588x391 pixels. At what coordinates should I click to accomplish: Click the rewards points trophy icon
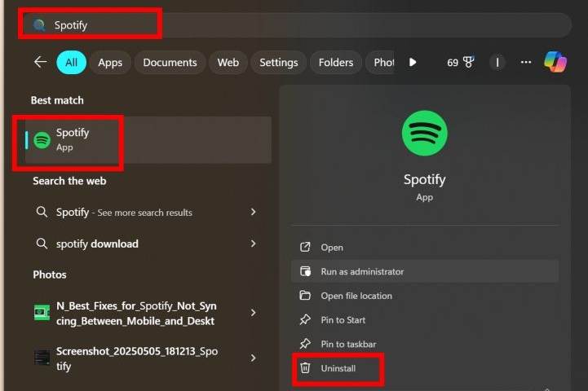point(468,62)
